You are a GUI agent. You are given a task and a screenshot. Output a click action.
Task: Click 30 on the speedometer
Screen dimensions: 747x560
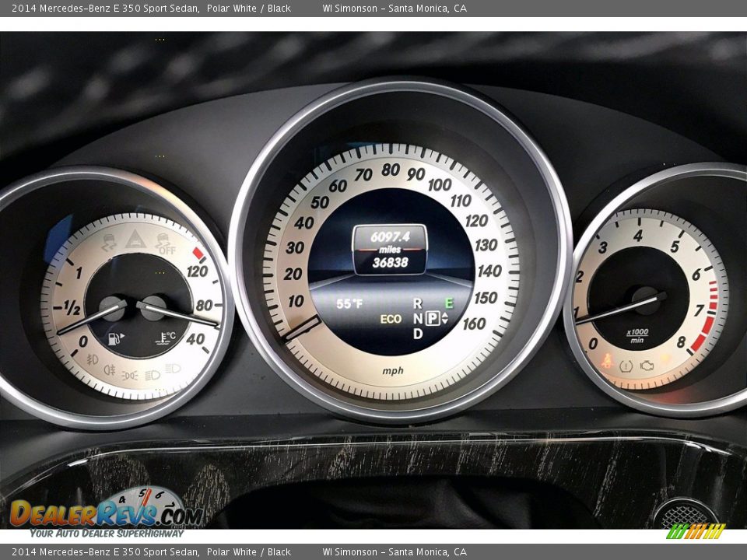(x=295, y=247)
